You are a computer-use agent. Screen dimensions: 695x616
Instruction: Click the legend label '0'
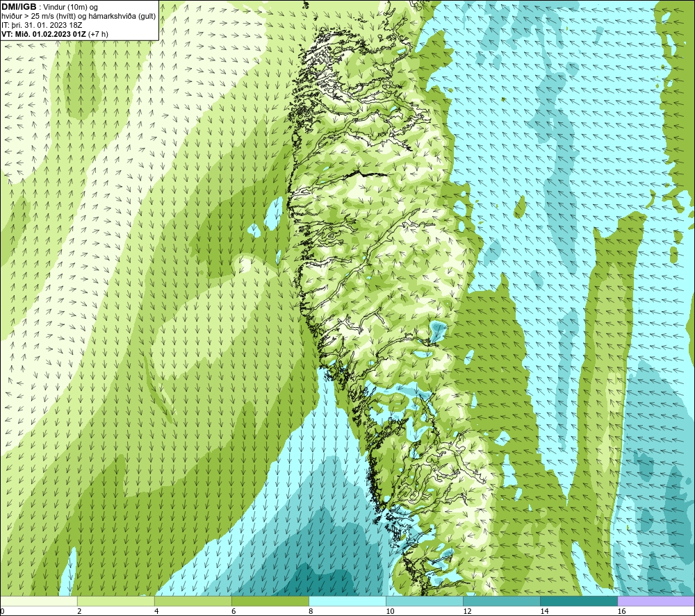pos(2,612)
